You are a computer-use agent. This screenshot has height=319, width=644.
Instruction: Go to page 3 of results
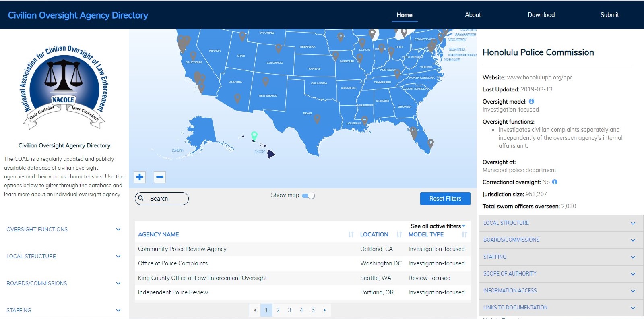click(290, 310)
